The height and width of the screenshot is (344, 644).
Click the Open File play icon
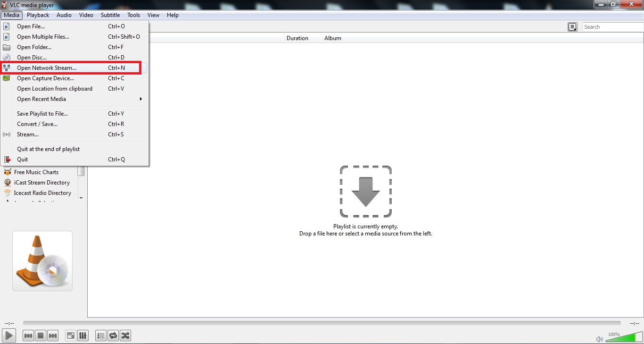click(7, 26)
